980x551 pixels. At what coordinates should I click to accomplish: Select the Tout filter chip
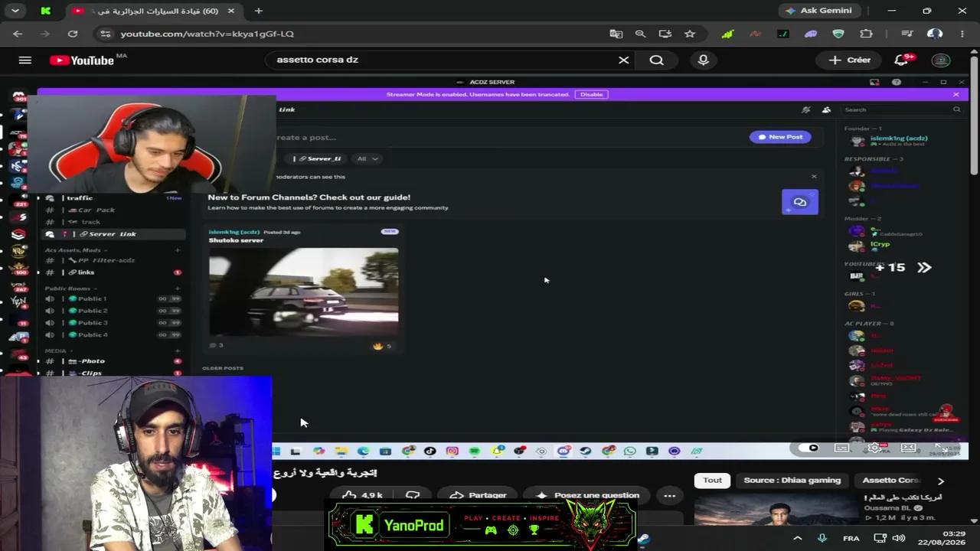pyautogui.click(x=712, y=481)
